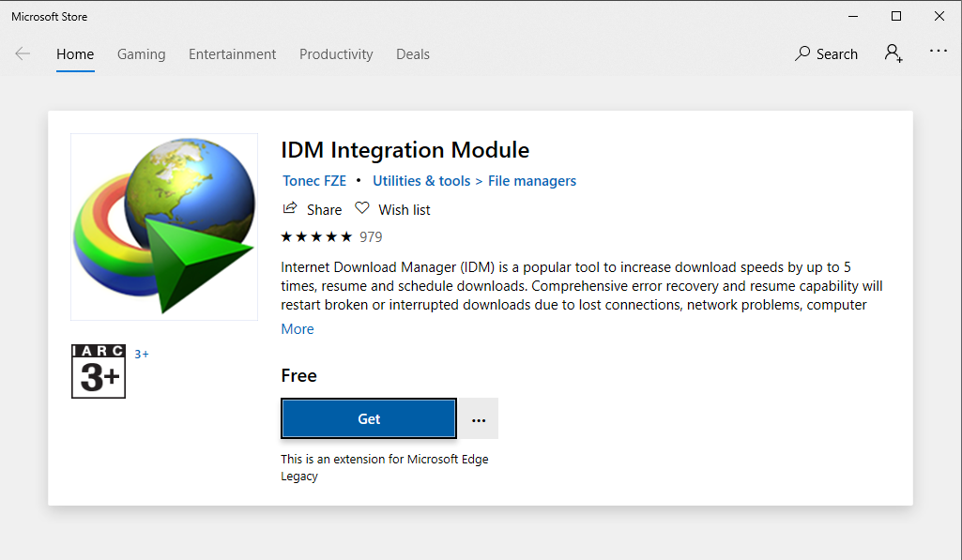This screenshot has width=962, height=560.
Task: Open the top-right See more menu
Action: tap(939, 52)
